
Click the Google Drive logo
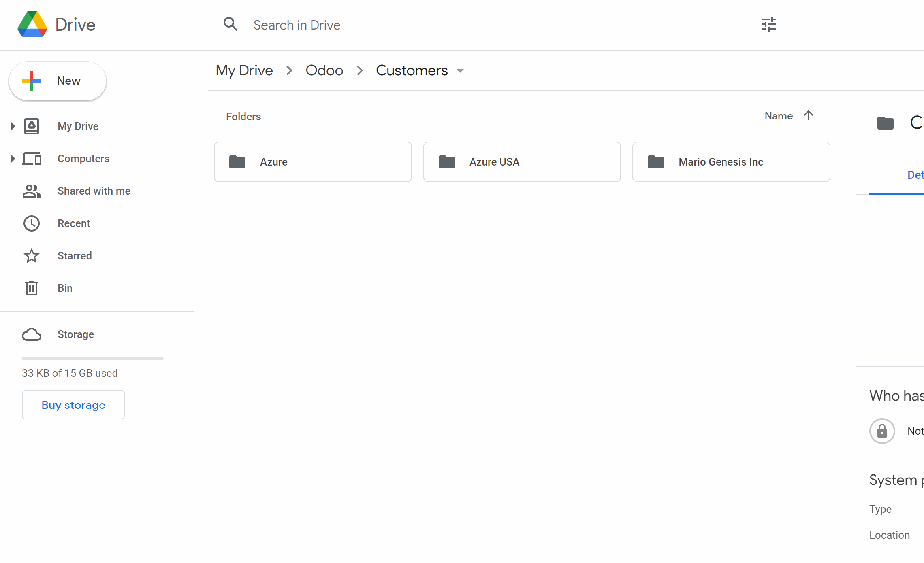point(32,24)
